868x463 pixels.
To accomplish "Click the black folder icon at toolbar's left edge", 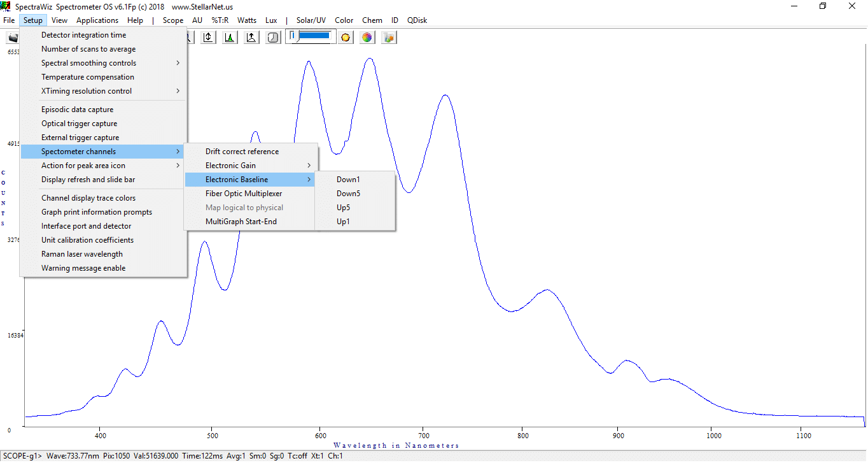I will pyautogui.click(x=13, y=38).
